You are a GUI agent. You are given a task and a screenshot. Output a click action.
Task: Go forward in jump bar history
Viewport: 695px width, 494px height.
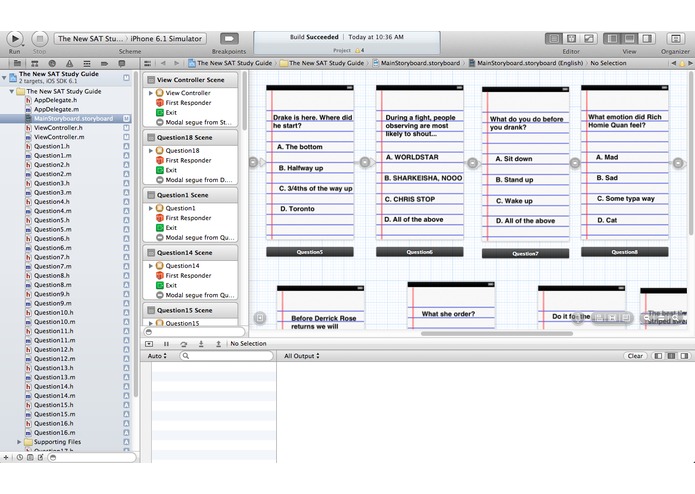176,63
